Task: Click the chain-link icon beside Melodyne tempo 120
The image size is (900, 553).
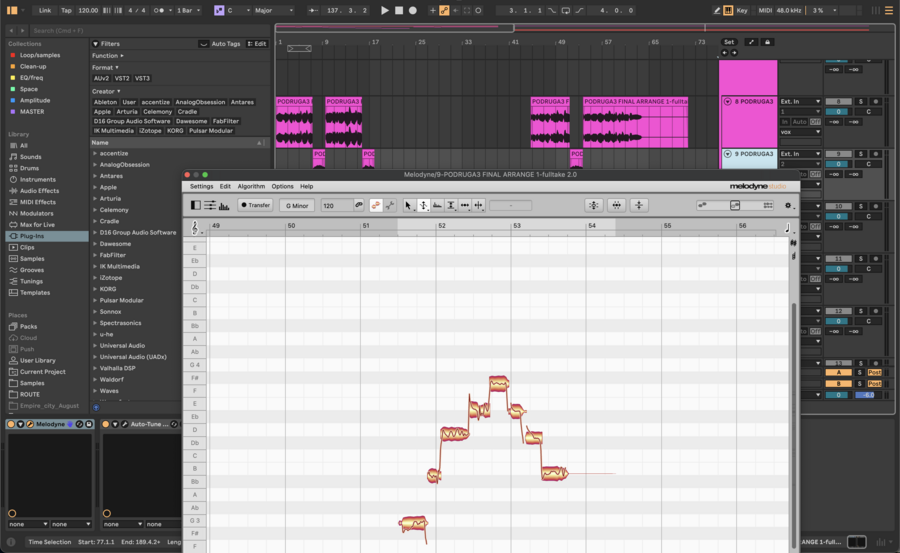Action: point(359,205)
